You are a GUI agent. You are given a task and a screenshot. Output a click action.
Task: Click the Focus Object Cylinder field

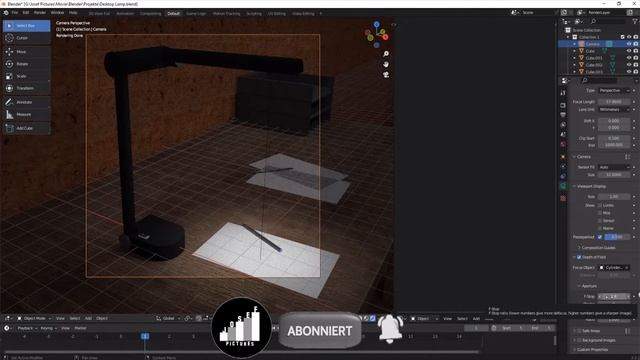[x=614, y=268]
